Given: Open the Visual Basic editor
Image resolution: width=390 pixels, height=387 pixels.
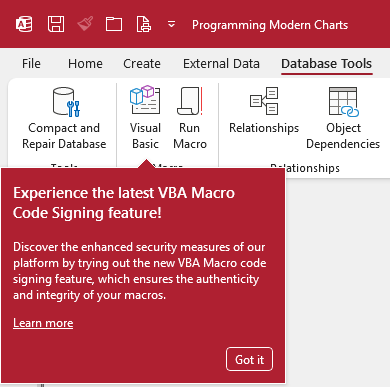Looking at the screenshot, I should [145, 118].
